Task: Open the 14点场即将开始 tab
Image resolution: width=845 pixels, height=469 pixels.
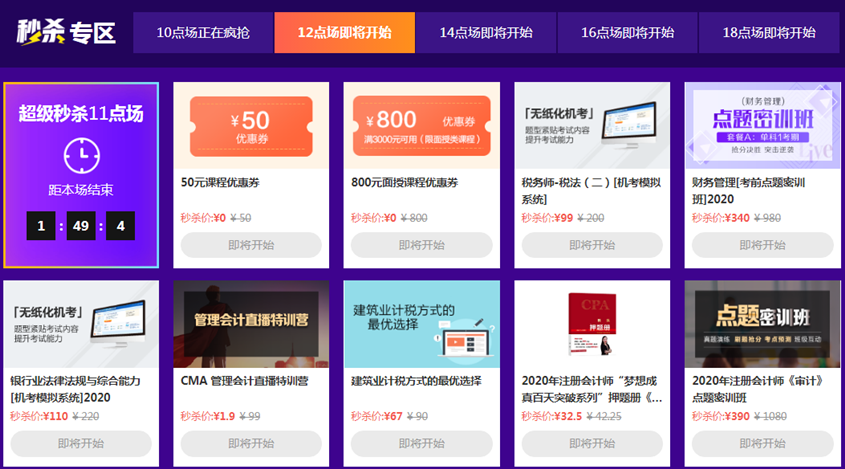Action: (486, 32)
